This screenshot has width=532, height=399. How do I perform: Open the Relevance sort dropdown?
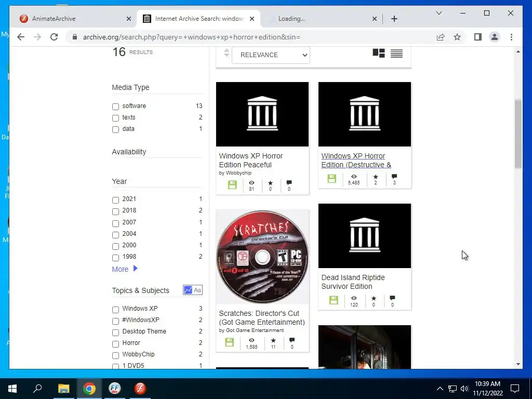pos(271,55)
